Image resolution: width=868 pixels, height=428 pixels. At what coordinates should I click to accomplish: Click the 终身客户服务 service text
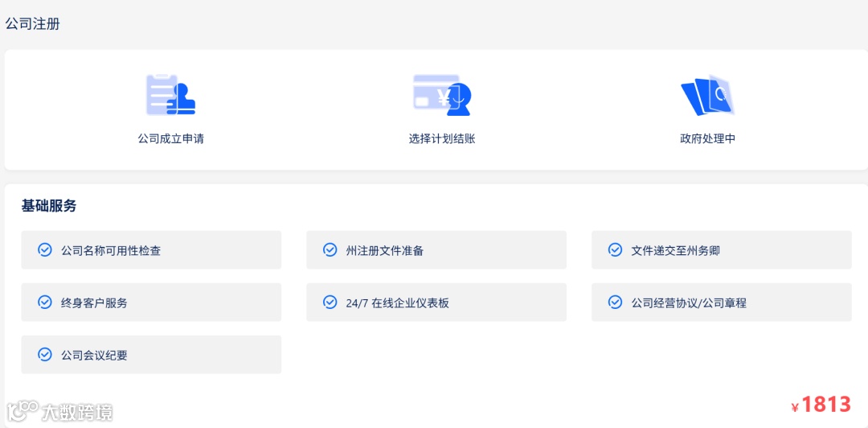[x=94, y=303]
